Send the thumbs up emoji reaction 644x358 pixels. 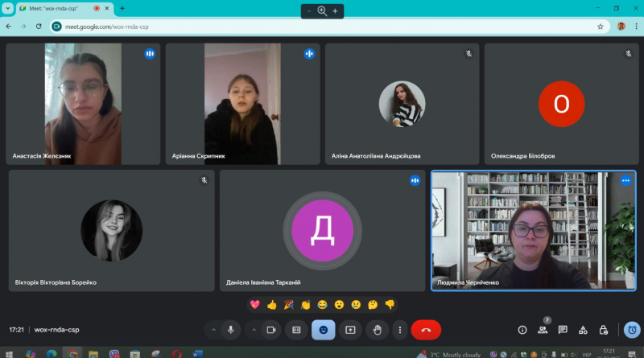(x=272, y=305)
